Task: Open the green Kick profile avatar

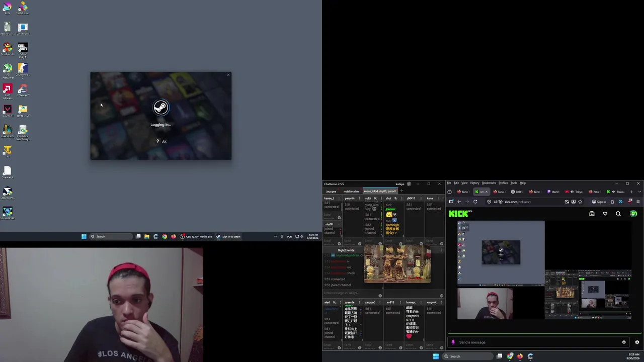Action: coord(633,214)
